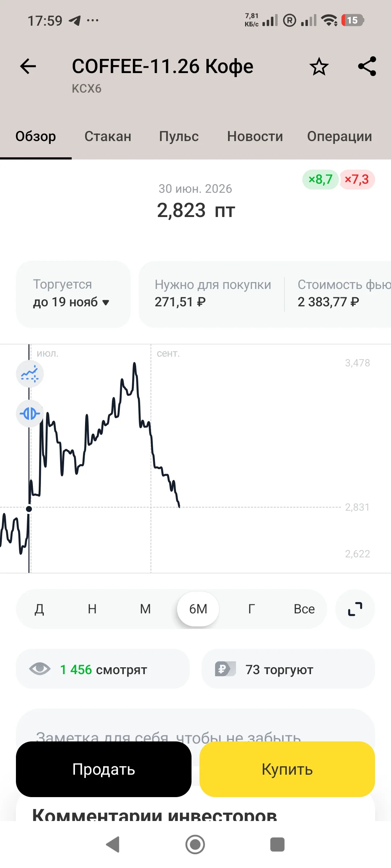The image size is (391, 868).
Task: Open the green ×8,7 leverage badge
Action: coord(320,179)
